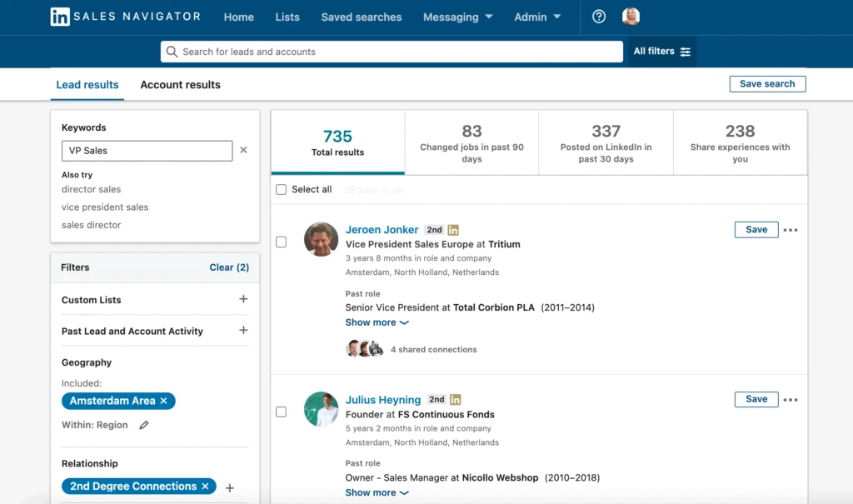The width and height of the screenshot is (853, 504).
Task: Click the dimmed Save to list option
Action: pyautogui.click(x=375, y=190)
